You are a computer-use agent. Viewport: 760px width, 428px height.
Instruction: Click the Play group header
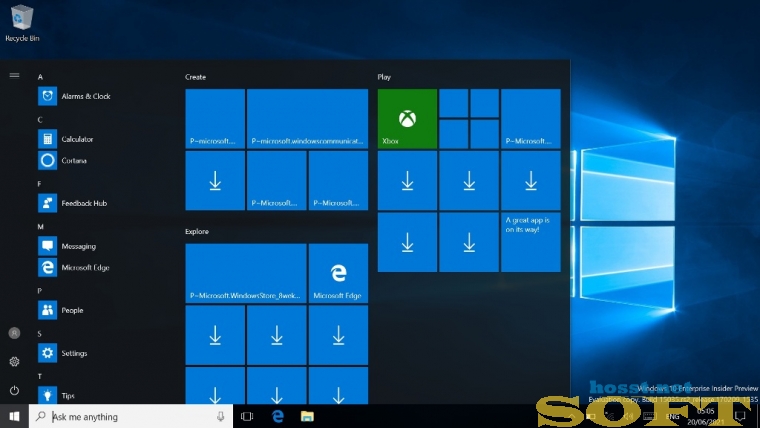384,77
